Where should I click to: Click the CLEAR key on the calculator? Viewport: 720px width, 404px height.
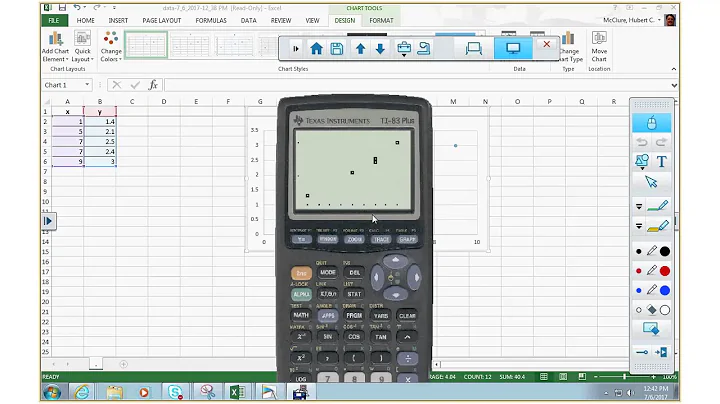point(407,316)
